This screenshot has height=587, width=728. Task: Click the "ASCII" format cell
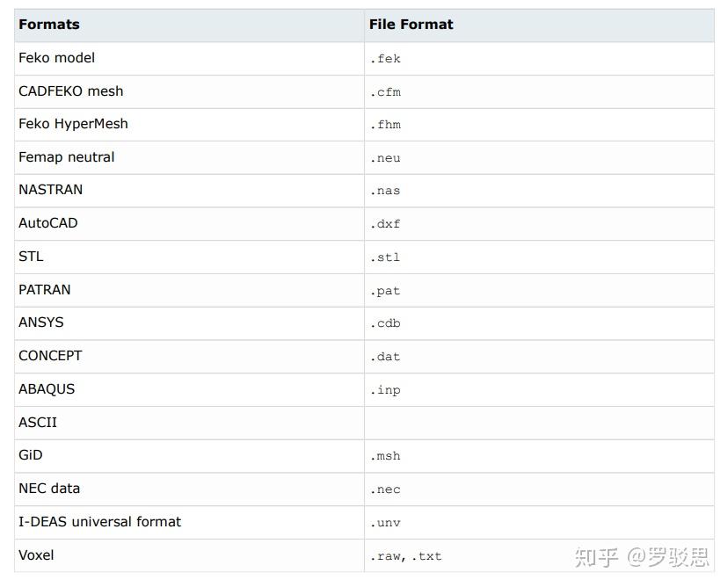click(38, 423)
